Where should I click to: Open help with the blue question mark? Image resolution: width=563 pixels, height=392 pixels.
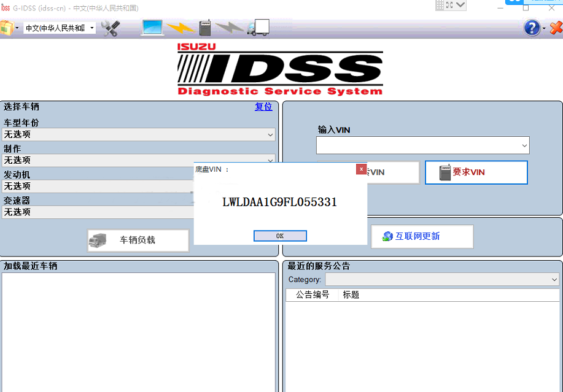coord(532,28)
